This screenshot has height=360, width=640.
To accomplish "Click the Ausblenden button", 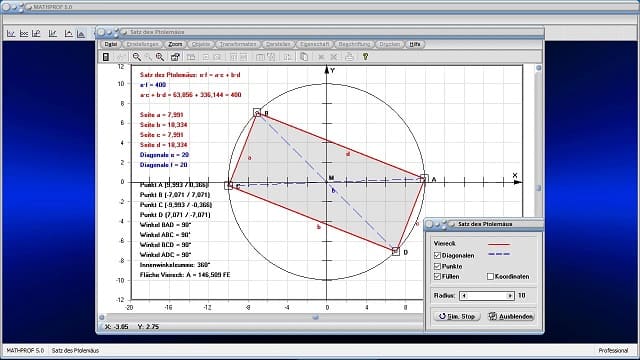I will 511,316.
